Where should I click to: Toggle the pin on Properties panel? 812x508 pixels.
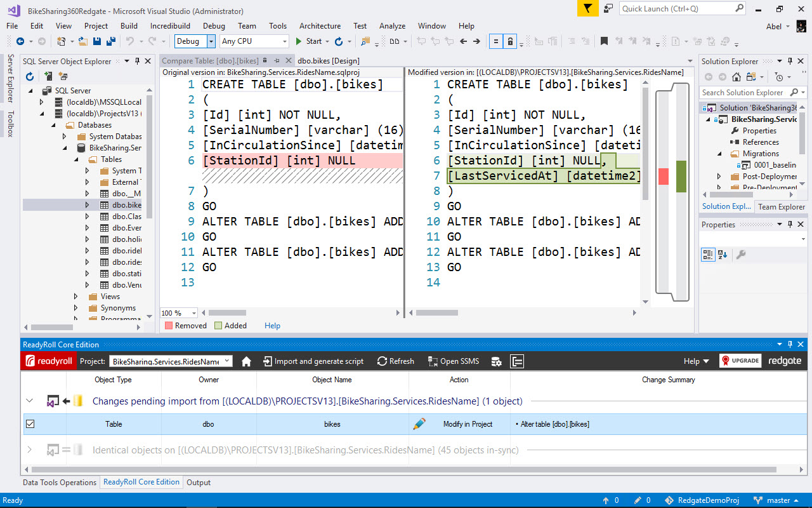pyautogui.click(x=790, y=225)
